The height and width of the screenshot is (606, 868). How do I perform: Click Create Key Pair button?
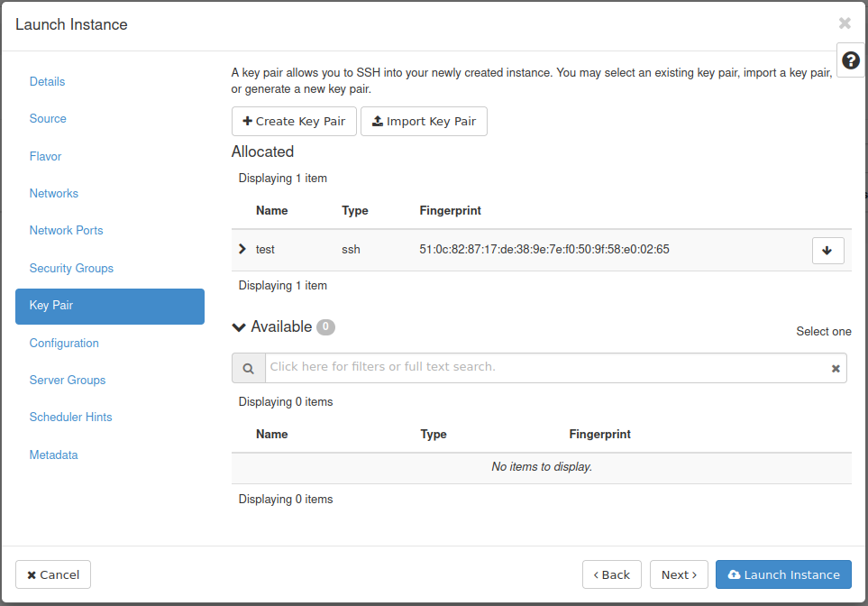click(x=294, y=122)
